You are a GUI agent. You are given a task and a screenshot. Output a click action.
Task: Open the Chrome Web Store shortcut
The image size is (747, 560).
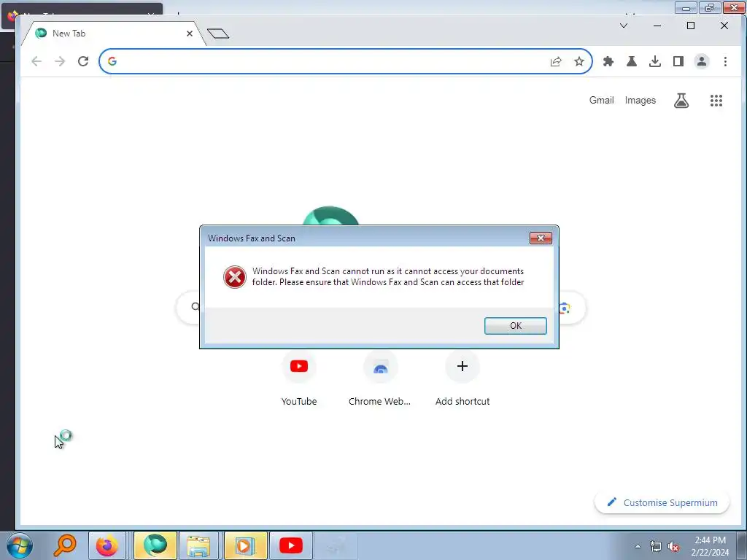pos(379,379)
